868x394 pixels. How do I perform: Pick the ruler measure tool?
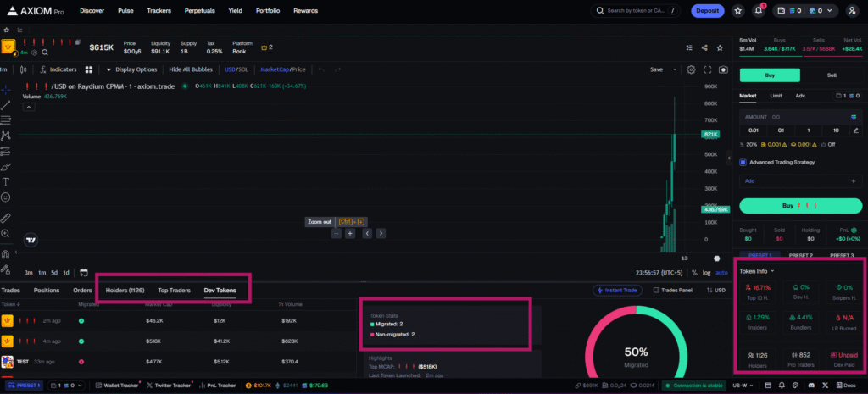pos(6,218)
